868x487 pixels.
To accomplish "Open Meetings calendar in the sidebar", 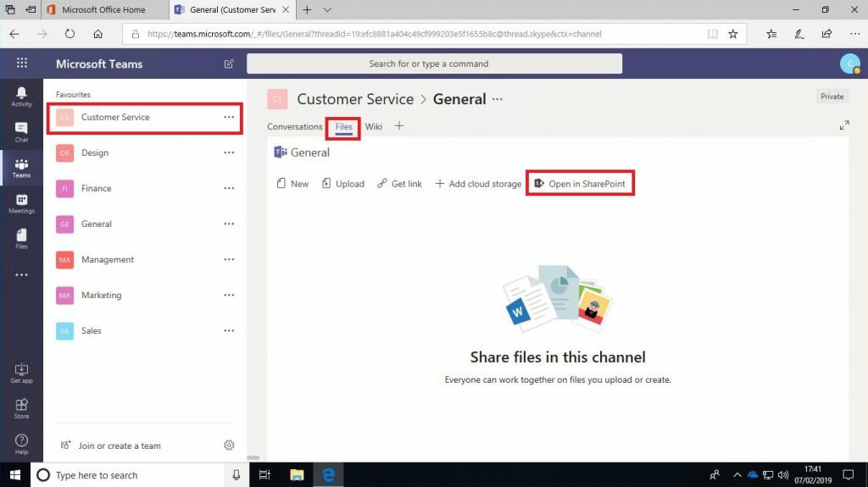I will [21, 203].
